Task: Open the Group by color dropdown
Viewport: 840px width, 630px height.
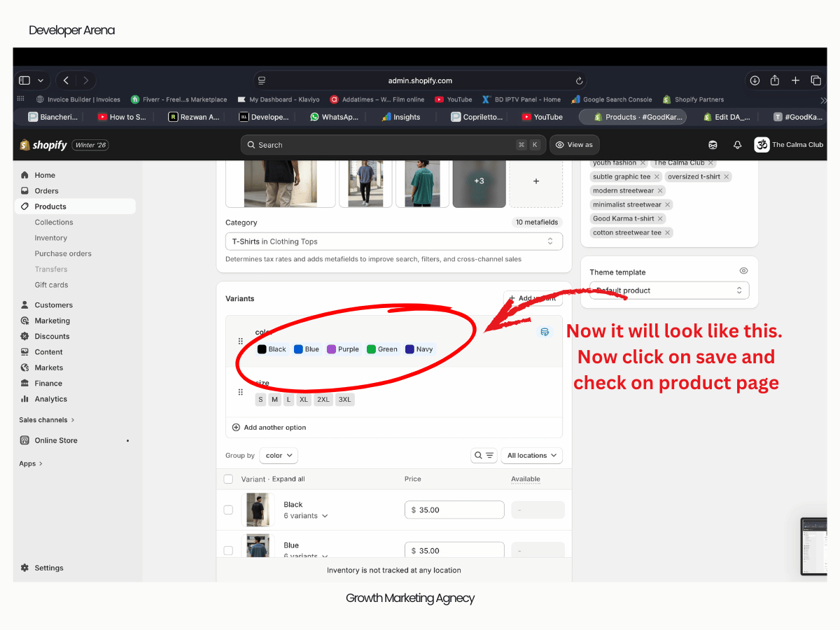Action: point(279,456)
